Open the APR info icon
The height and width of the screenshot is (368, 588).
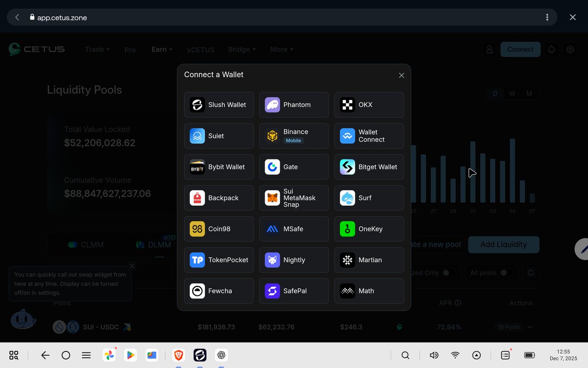pyautogui.click(x=458, y=303)
